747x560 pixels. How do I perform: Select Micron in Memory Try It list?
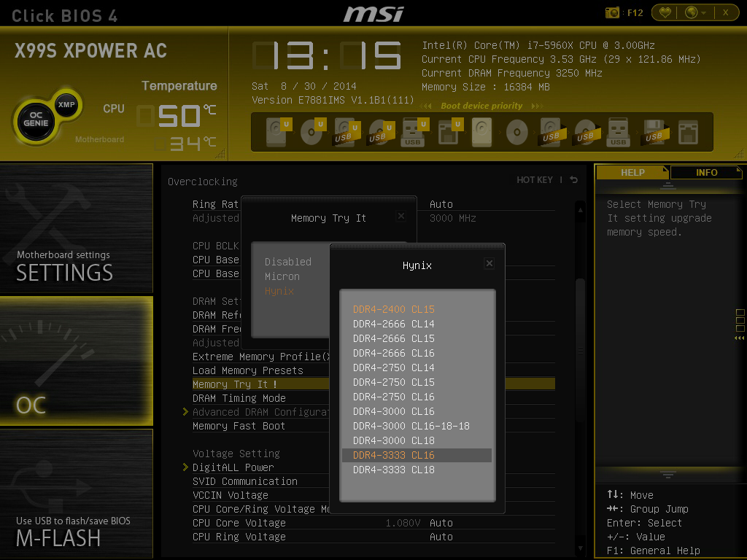click(282, 276)
